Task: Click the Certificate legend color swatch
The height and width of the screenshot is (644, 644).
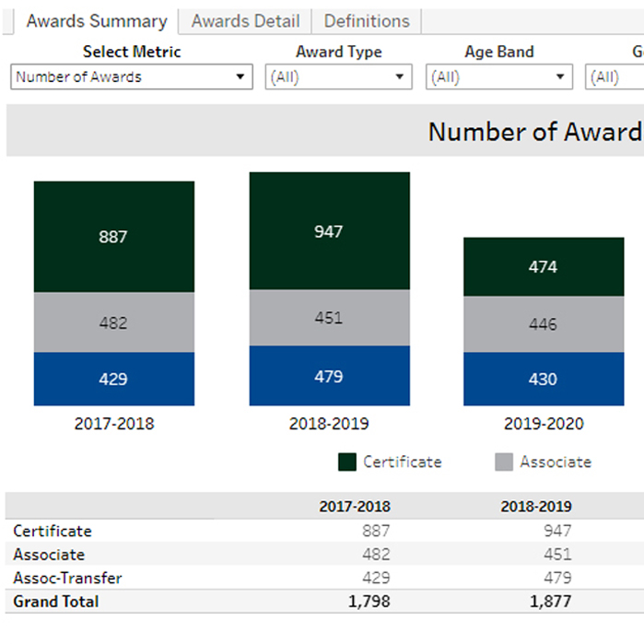Action: tap(347, 463)
